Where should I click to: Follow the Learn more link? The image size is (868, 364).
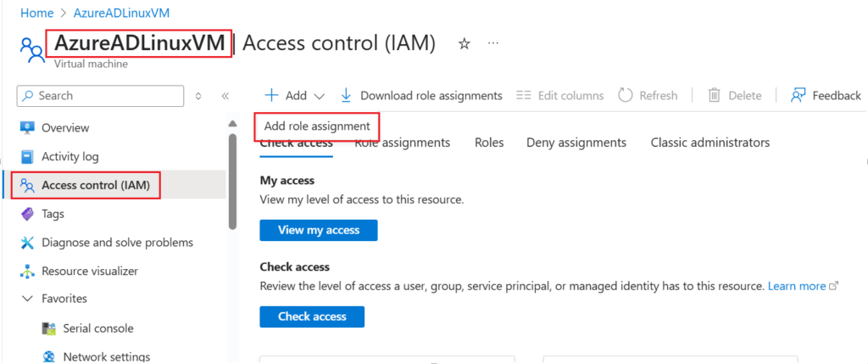pyautogui.click(x=797, y=287)
